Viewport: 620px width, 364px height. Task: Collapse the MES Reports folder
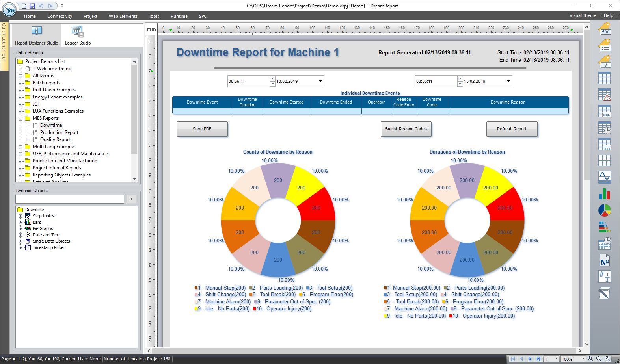[20, 118]
